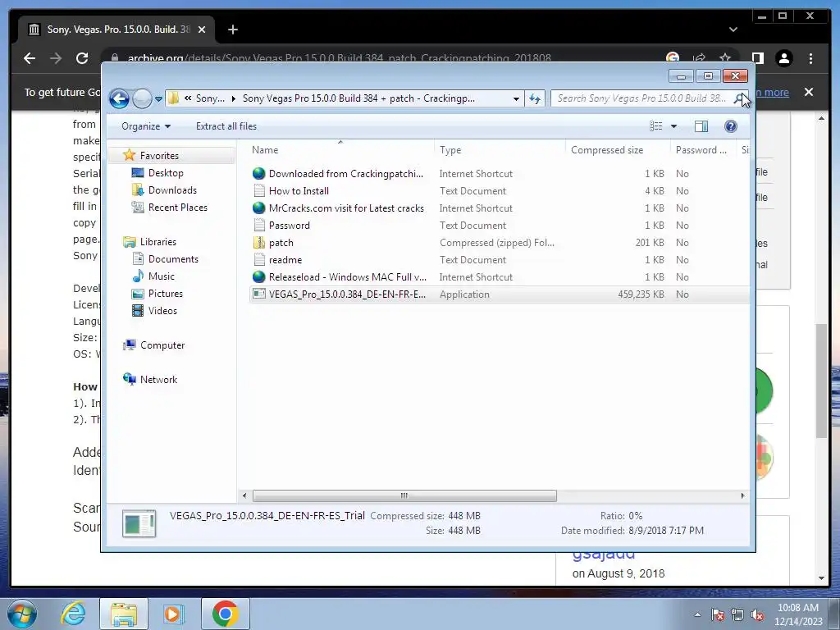The image size is (840, 630).
Task: Toggle Chrome's side panel icon
Action: click(x=757, y=58)
